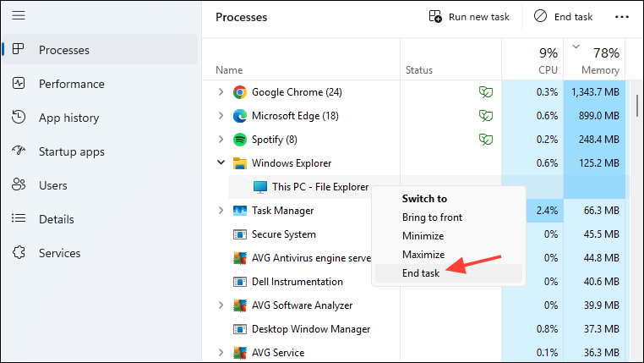Open the Details list icon
This screenshot has width=644, height=363.
(x=19, y=219)
